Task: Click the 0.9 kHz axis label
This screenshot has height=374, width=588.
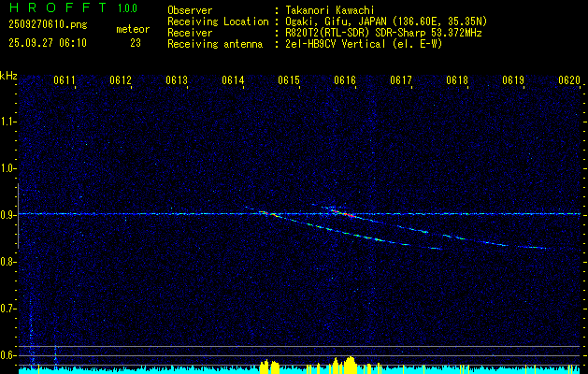Action: click(7, 215)
